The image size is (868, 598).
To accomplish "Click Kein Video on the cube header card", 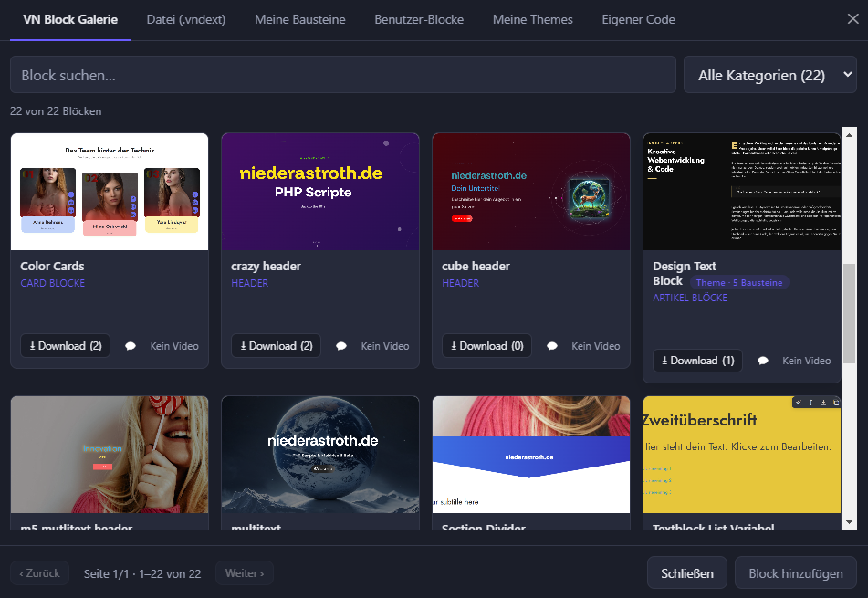I will (596, 346).
